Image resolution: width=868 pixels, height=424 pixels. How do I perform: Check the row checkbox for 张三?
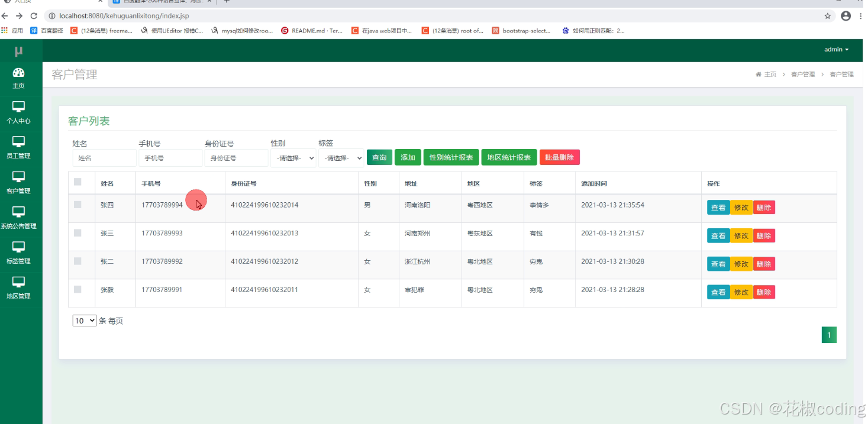[78, 233]
